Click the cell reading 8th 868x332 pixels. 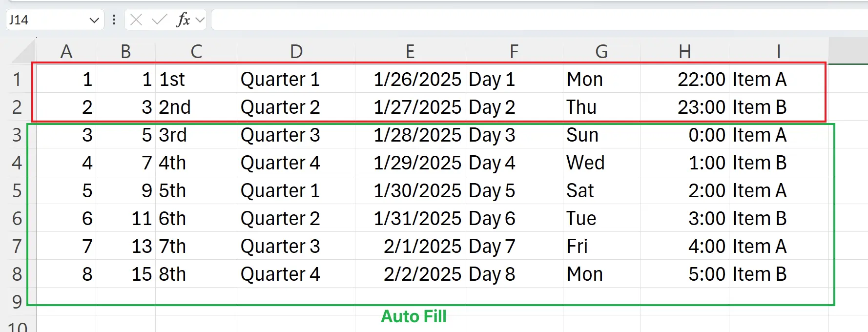click(196, 274)
